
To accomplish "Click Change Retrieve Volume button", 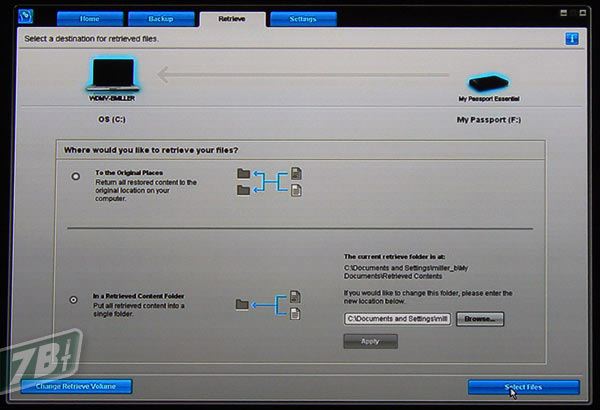I will (76, 386).
